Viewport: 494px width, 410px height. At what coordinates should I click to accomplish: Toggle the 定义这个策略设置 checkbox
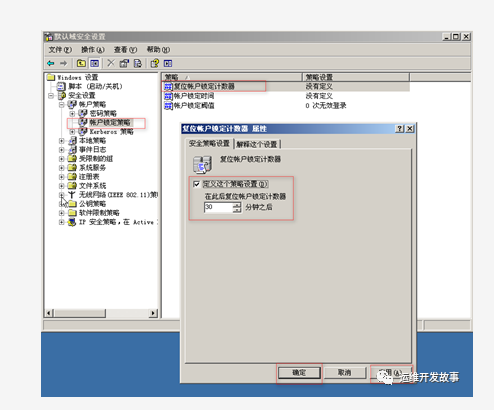(x=197, y=184)
